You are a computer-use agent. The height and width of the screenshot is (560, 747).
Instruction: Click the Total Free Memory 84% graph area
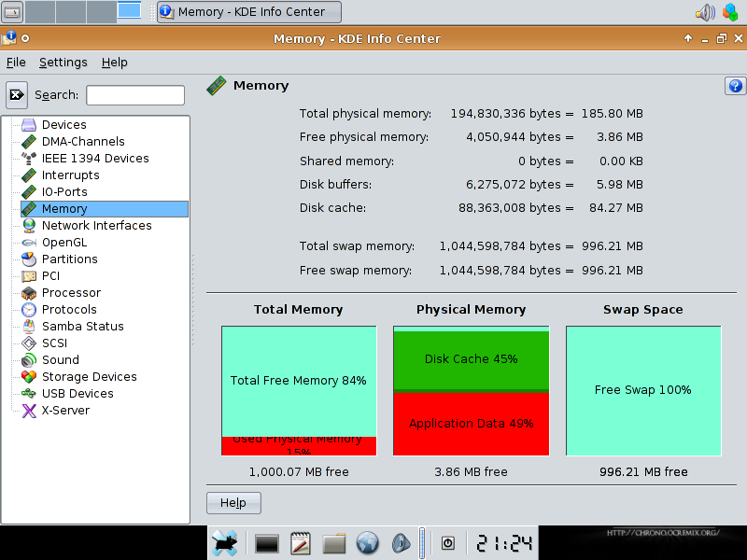pyautogui.click(x=299, y=382)
